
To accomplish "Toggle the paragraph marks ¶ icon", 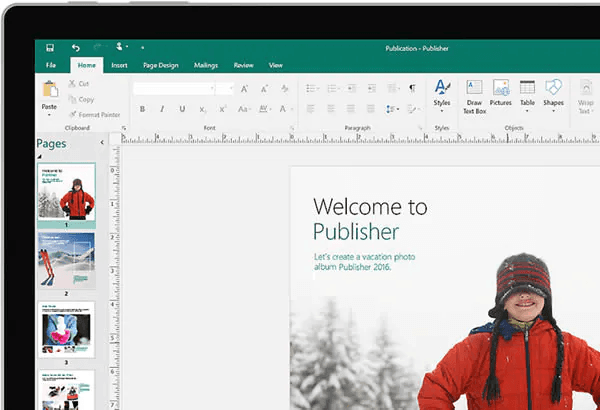I will 412,89.
